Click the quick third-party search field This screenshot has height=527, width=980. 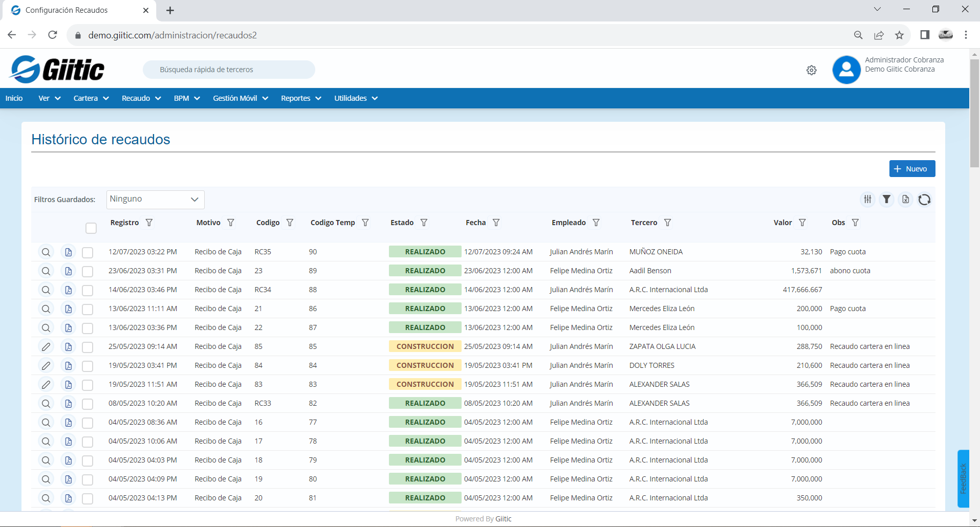pos(229,70)
